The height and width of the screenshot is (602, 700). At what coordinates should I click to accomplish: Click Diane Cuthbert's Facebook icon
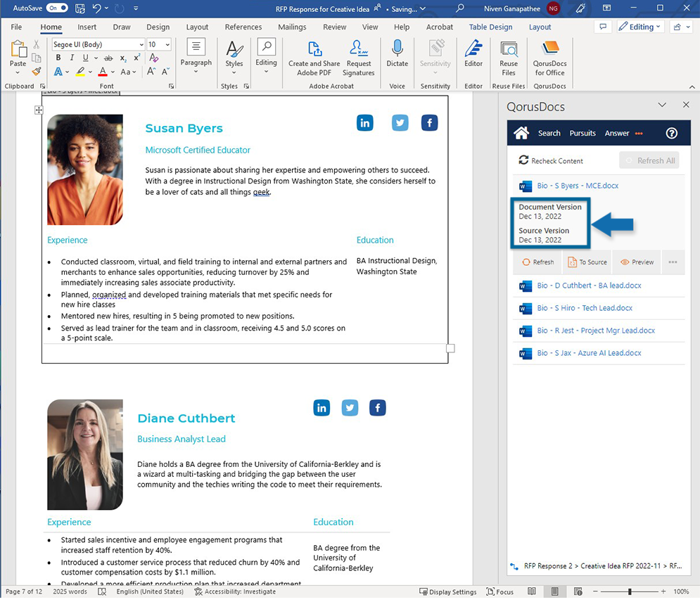click(377, 407)
